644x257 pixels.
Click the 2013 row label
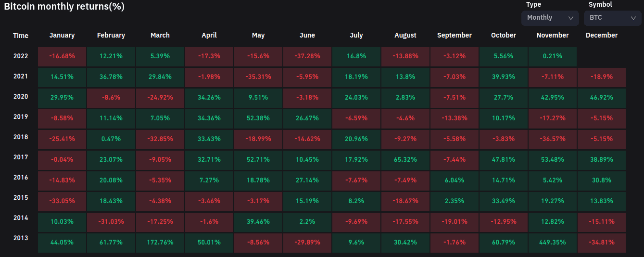[x=21, y=238]
